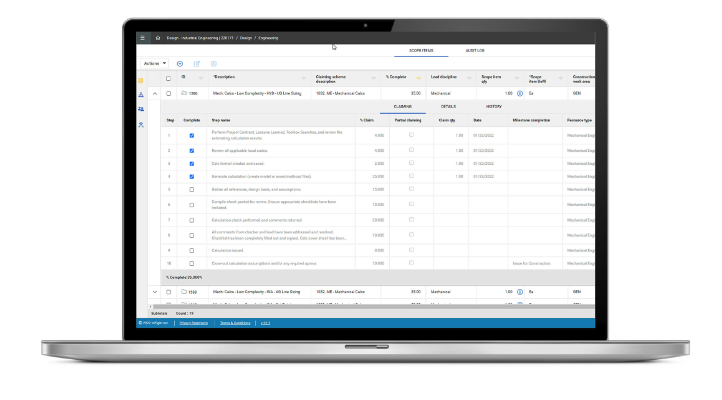Open the History tab in row details
The height and width of the screenshot is (400, 722).
tap(494, 106)
